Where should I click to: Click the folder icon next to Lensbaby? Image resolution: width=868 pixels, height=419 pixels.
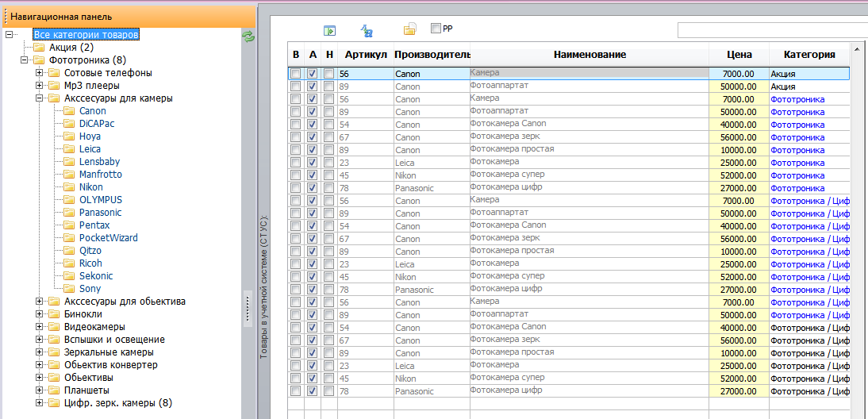tap(69, 162)
